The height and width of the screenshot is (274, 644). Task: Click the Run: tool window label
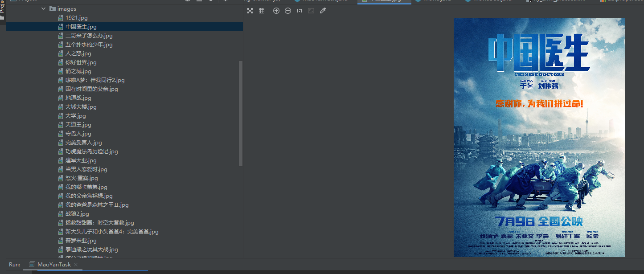click(x=14, y=265)
